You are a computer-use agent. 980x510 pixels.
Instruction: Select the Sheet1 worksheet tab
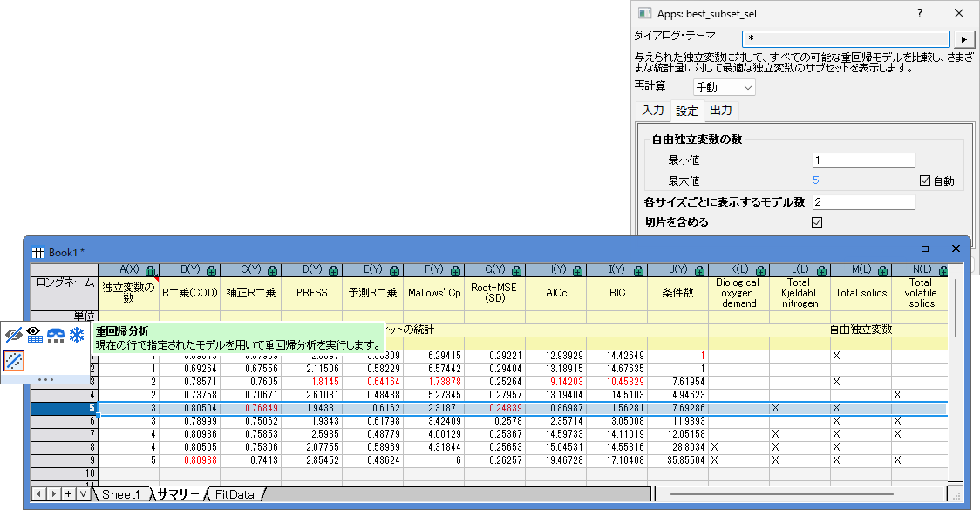(x=122, y=494)
